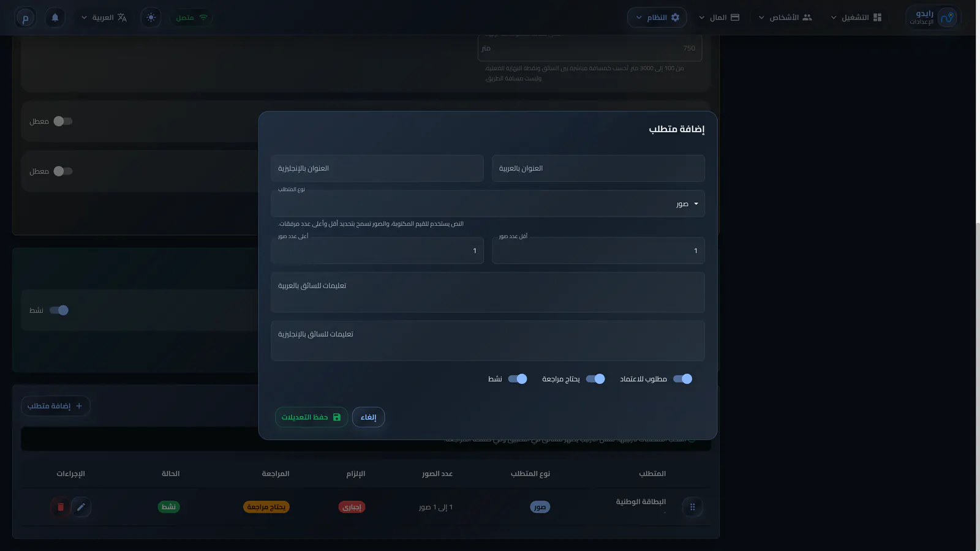Click the dashboard grid icon beside التشغيل
The width and height of the screenshot is (980, 551).
point(877,17)
